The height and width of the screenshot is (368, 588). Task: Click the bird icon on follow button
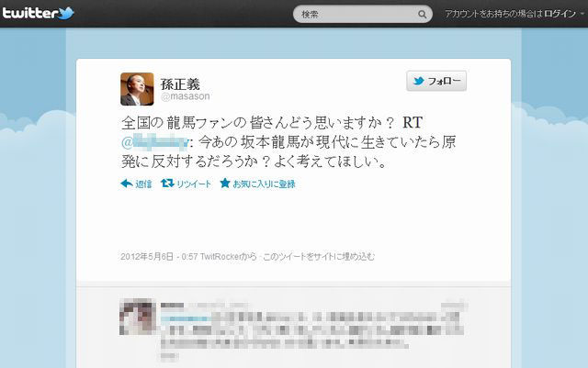pyautogui.click(x=418, y=81)
